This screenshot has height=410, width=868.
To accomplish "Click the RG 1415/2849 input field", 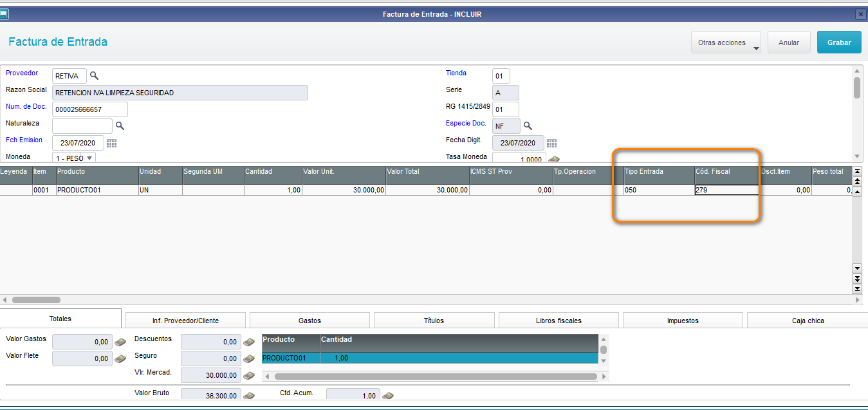I will (505, 109).
